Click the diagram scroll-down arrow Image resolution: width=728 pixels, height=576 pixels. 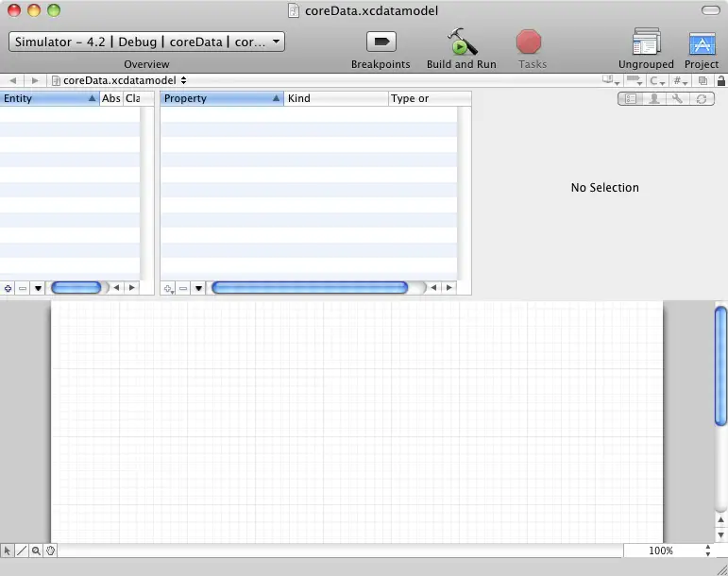(x=721, y=535)
